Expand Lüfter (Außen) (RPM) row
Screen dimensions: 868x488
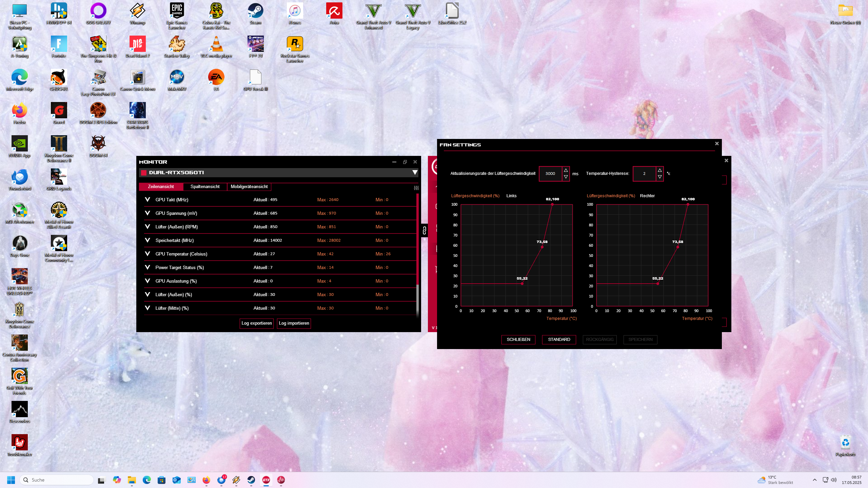click(x=147, y=227)
